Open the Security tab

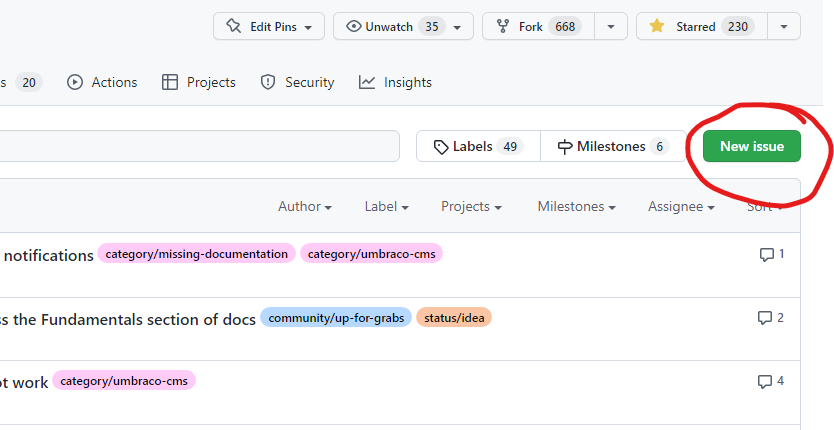pyautogui.click(x=297, y=82)
